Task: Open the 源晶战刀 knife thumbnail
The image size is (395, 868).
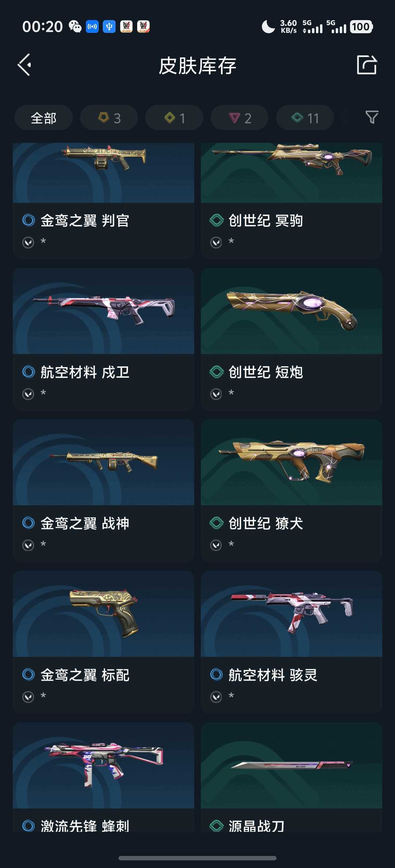Action: pyautogui.click(x=291, y=765)
